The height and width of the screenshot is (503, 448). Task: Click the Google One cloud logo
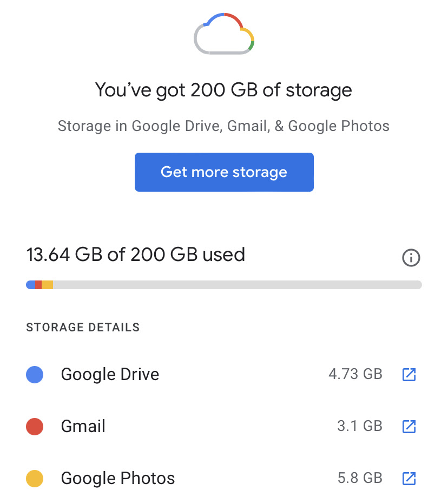[x=224, y=33]
